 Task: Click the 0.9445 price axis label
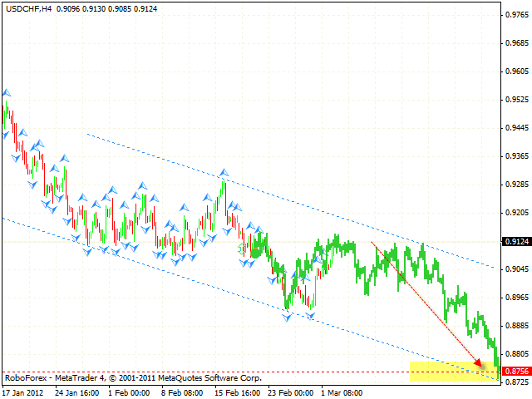pos(515,127)
